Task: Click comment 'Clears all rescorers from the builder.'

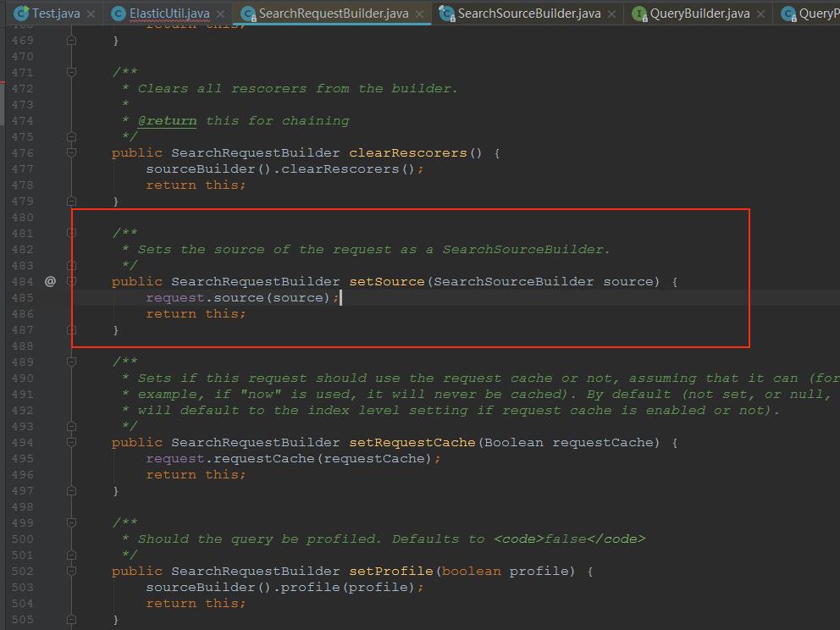Action: 298,89
